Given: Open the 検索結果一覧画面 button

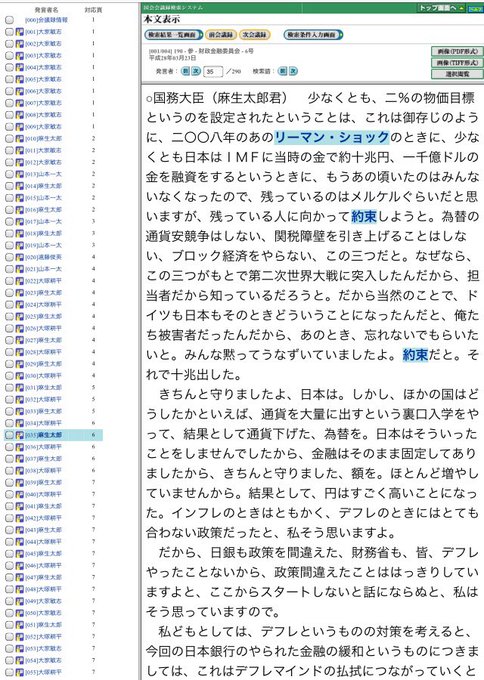Looking at the screenshot, I should [173, 35].
